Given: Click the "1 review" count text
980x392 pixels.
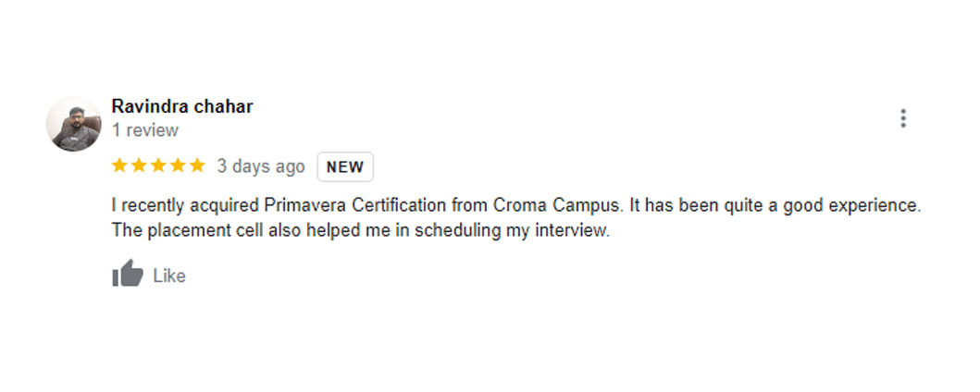Looking at the screenshot, I should click(145, 130).
